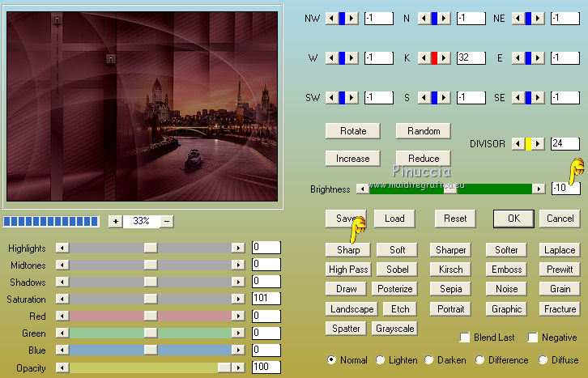Increase the S kernel value arrow
Viewport: 588px width, 378px height.
[x=444, y=98]
